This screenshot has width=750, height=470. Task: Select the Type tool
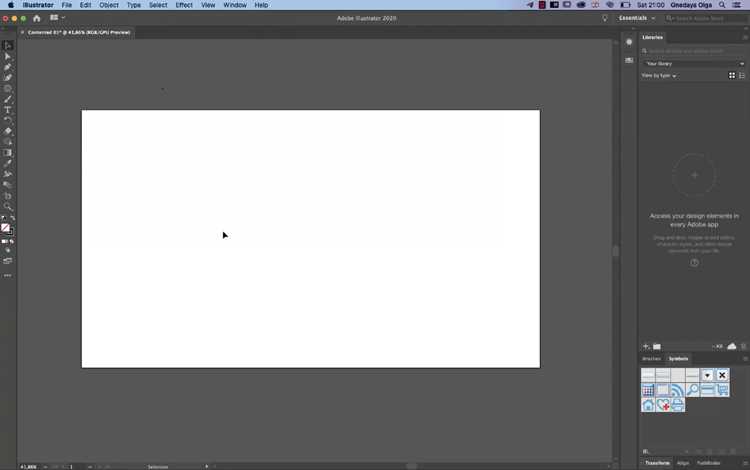pyautogui.click(x=8, y=110)
